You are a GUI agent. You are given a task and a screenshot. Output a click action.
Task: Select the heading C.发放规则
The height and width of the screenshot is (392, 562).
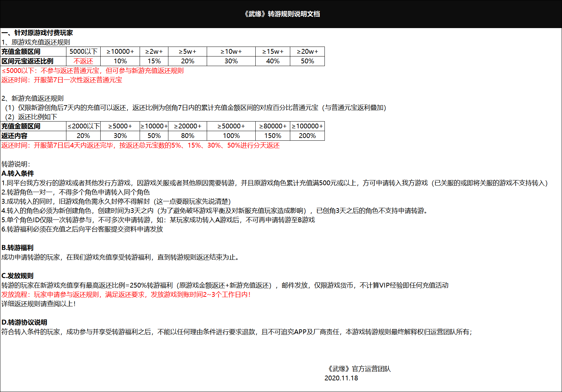17,276
